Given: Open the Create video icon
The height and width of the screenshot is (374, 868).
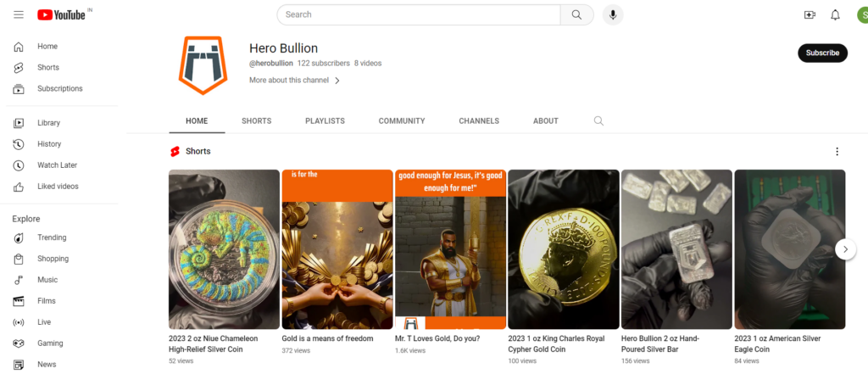Looking at the screenshot, I should point(810,15).
